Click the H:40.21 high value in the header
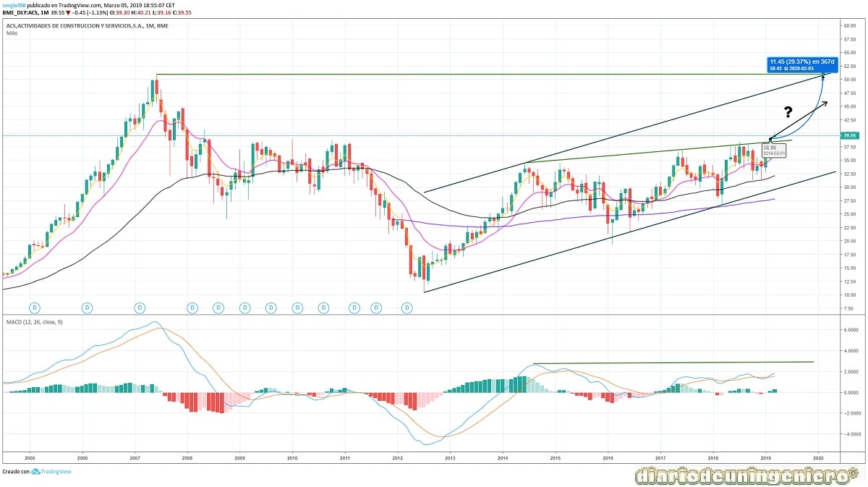This screenshot has width=868, height=487. [140, 12]
